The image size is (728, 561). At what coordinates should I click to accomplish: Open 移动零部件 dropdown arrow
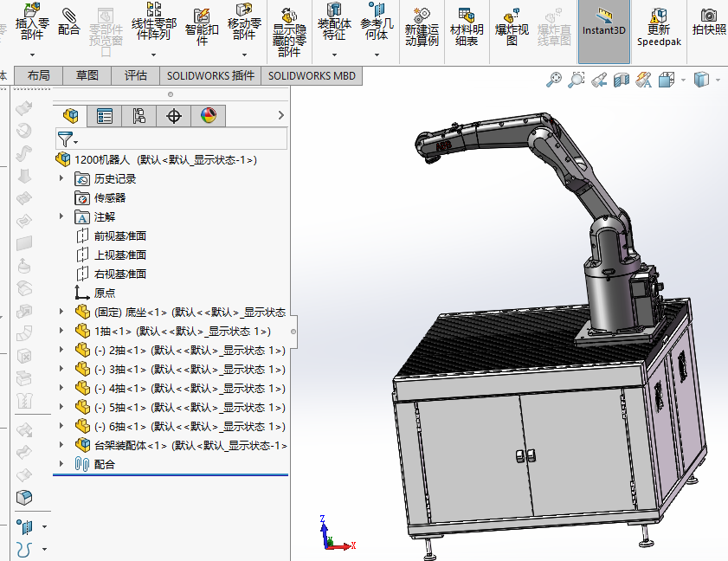tap(244, 55)
